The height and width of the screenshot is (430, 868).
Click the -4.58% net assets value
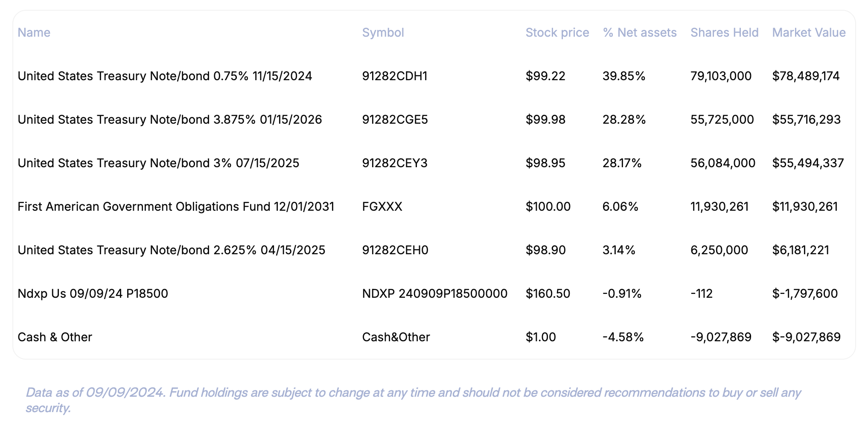coord(623,337)
